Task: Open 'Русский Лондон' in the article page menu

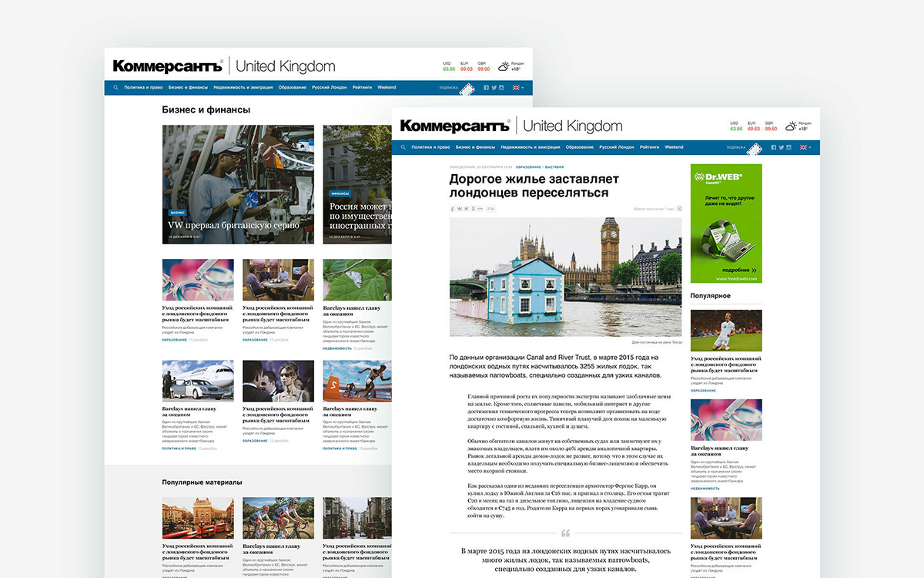Action: point(617,147)
